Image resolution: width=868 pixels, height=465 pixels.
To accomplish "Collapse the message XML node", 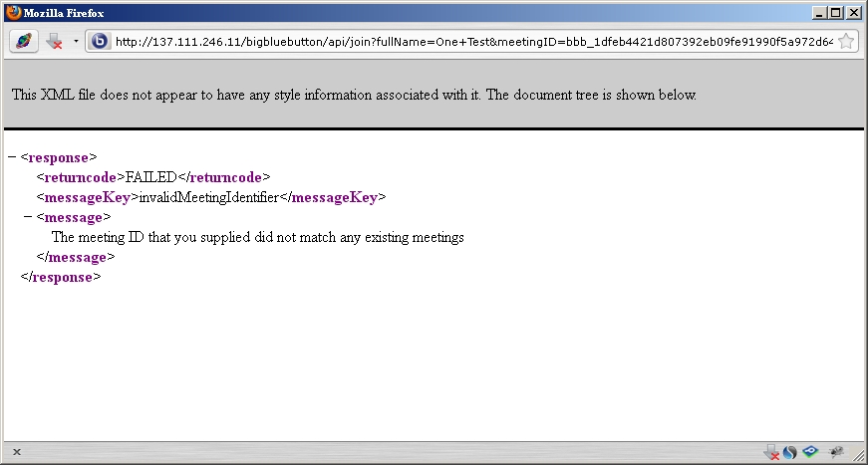I will click(x=27, y=217).
